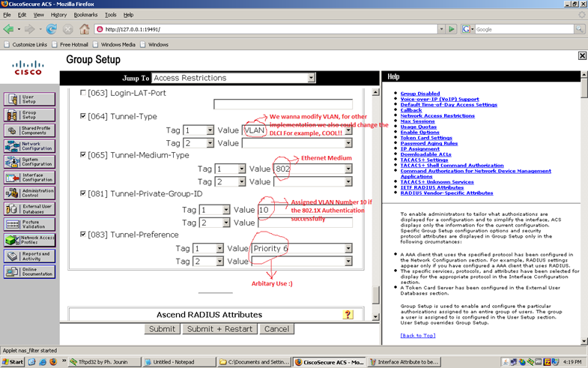The height and width of the screenshot is (368, 588).
Task: Open Reports and Activity in the sidebar
Action: pos(30,256)
